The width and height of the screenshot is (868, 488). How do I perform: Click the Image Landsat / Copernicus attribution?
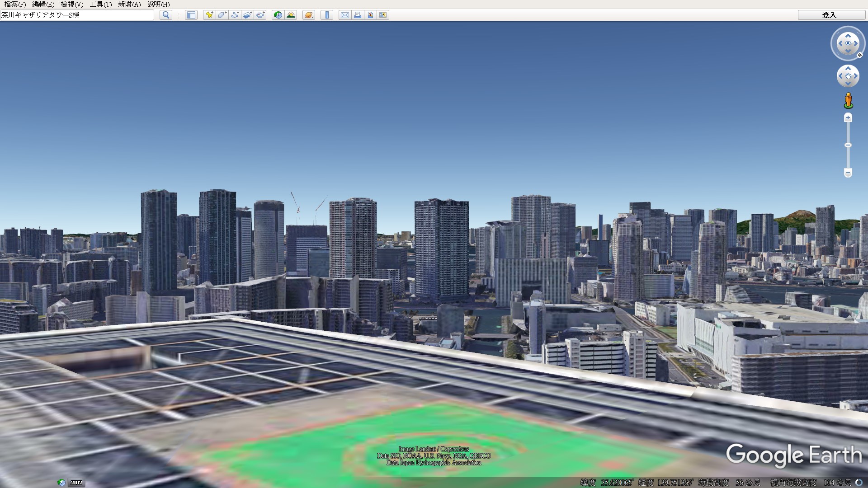click(434, 449)
